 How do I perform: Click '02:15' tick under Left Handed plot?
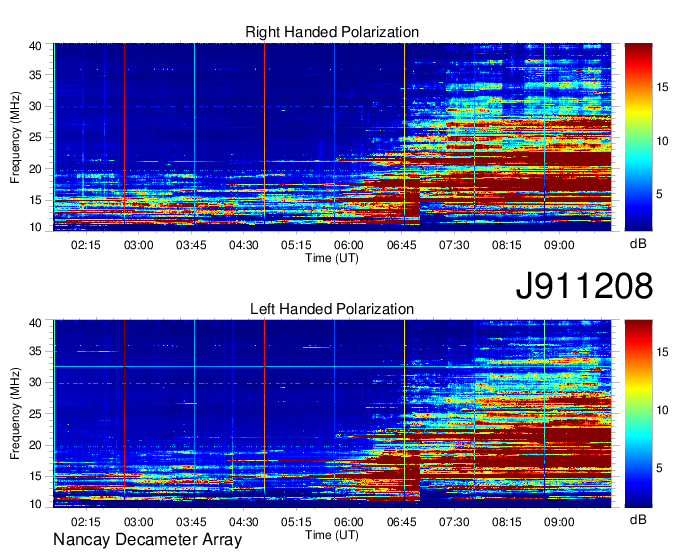point(86,522)
